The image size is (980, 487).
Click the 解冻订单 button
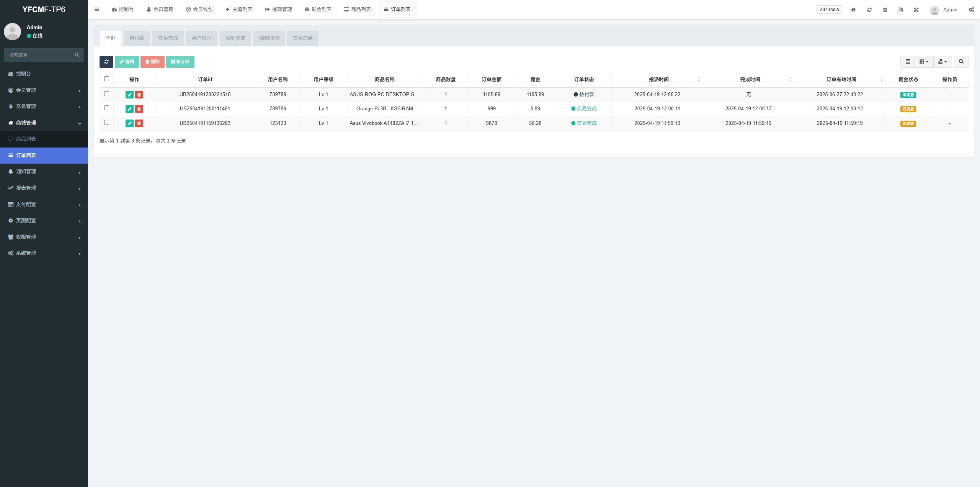coord(180,62)
